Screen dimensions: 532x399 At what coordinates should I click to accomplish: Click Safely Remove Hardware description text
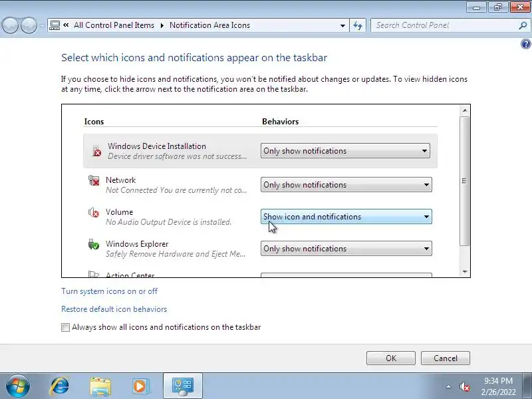coord(176,254)
